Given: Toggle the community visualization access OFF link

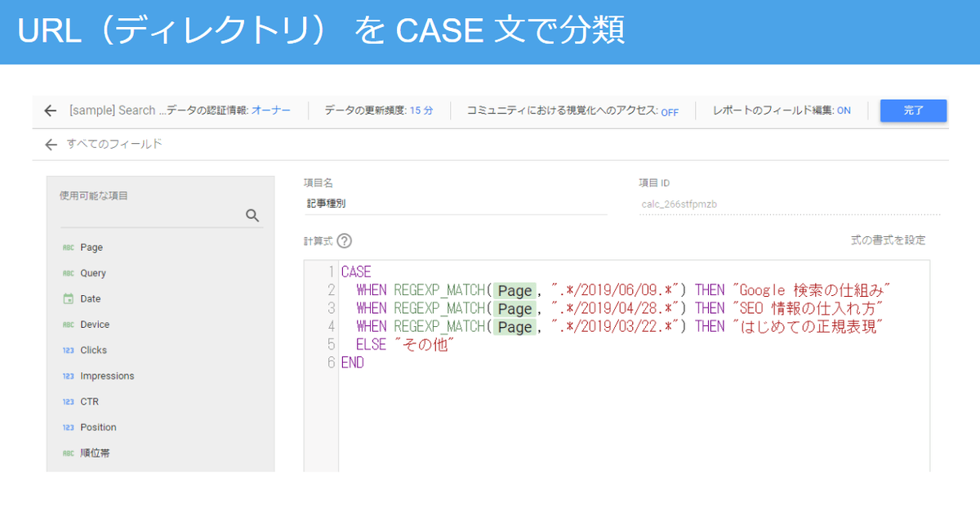Looking at the screenshot, I should (670, 112).
